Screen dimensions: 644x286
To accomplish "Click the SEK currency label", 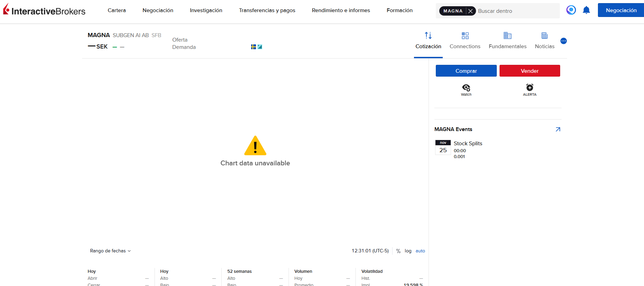I will coord(102,46).
